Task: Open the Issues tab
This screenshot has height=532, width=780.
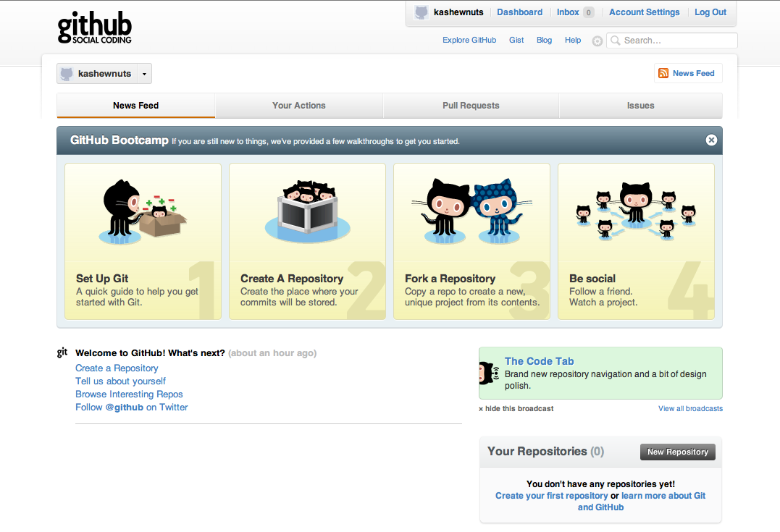Action: point(641,106)
